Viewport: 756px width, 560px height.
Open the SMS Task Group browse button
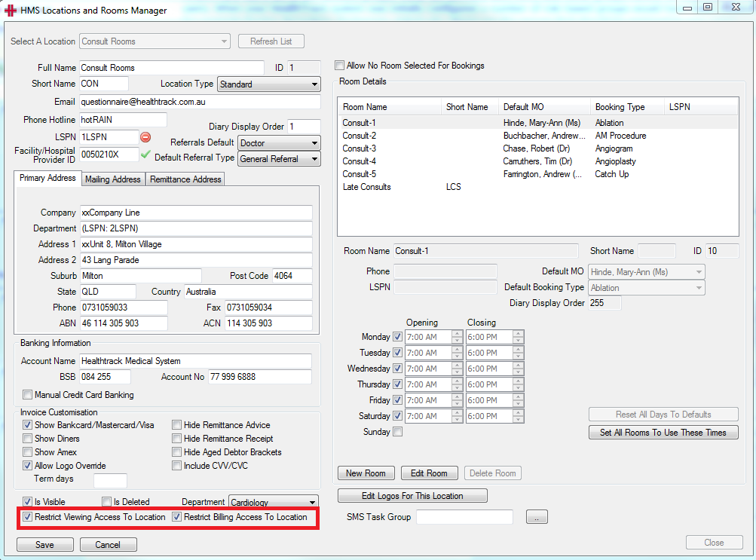537,517
